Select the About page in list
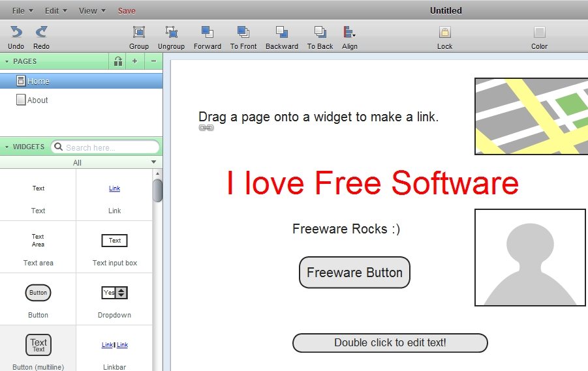 [37, 100]
